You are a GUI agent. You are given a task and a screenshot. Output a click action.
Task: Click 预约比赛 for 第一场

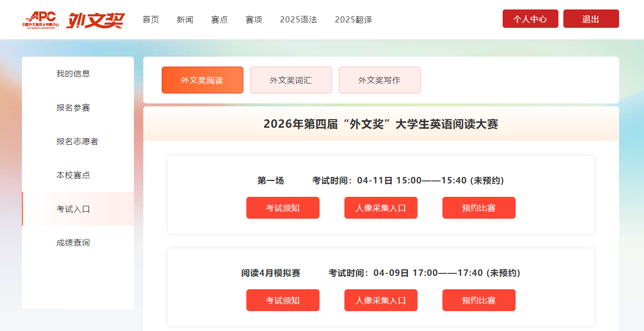point(479,208)
